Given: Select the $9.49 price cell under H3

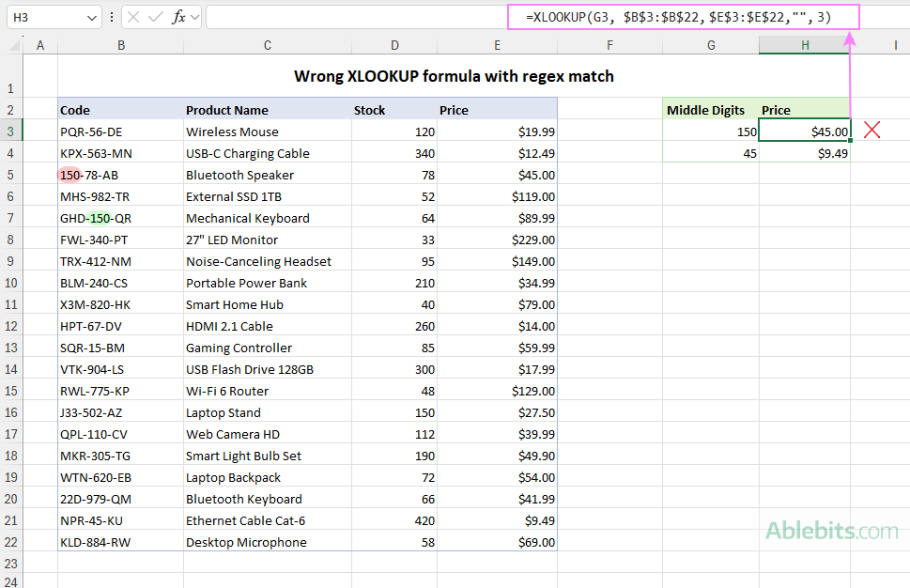Looking at the screenshot, I should (805, 153).
